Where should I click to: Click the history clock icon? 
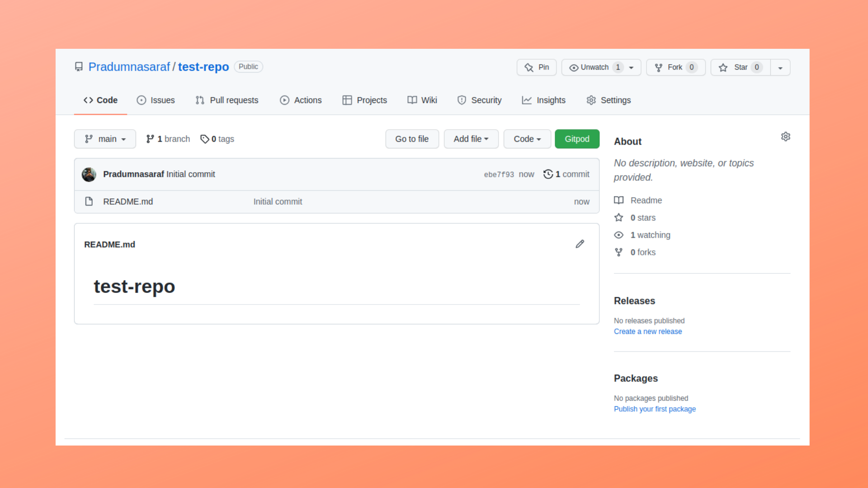coord(548,174)
